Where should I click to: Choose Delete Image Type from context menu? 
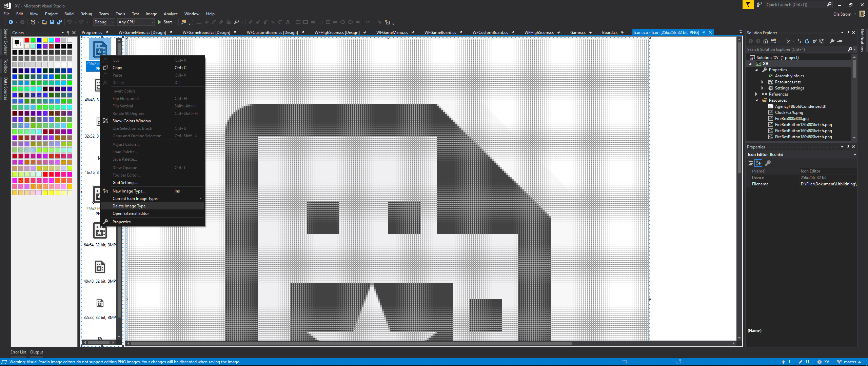pyautogui.click(x=129, y=206)
